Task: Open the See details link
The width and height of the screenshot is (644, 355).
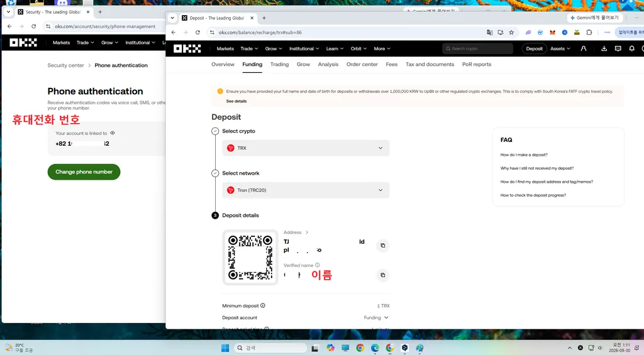Action: click(x=236, y=101)
